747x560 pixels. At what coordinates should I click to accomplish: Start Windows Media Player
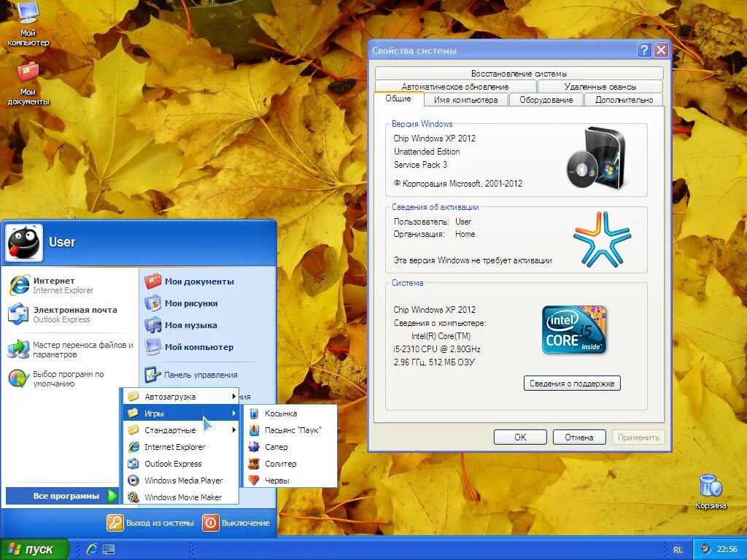tap(181, 480)
